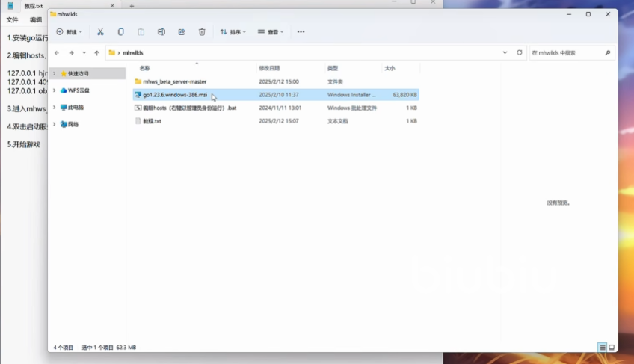Open the 排序 (Sort) dropdown

(x=233, y=32)
